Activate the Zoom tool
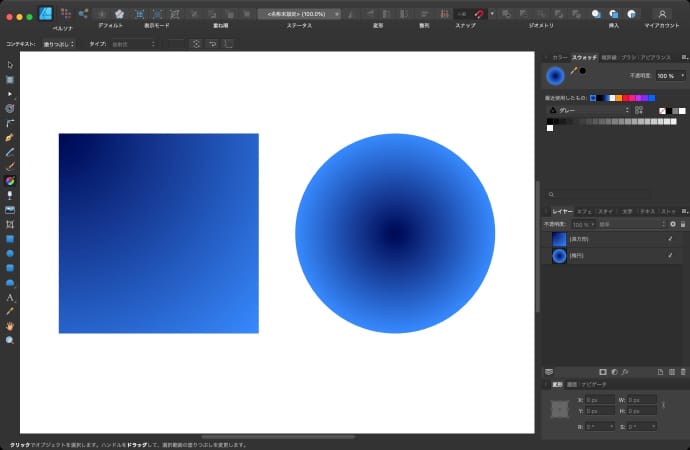The image size is (690, 450). point(10,340)
